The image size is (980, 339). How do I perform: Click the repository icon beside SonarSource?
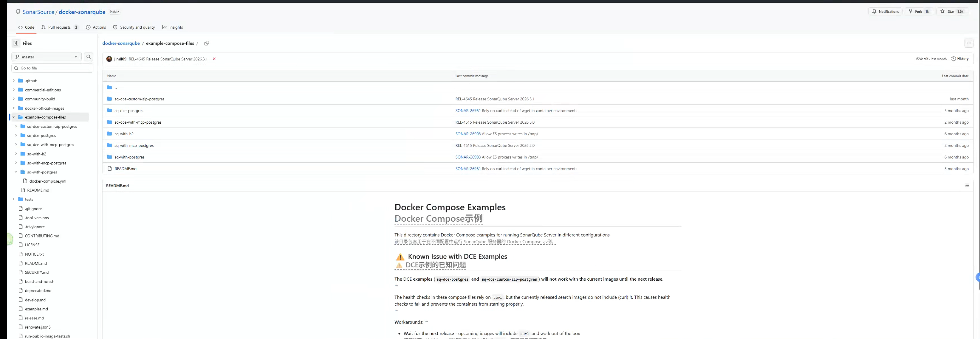point(18,12)
